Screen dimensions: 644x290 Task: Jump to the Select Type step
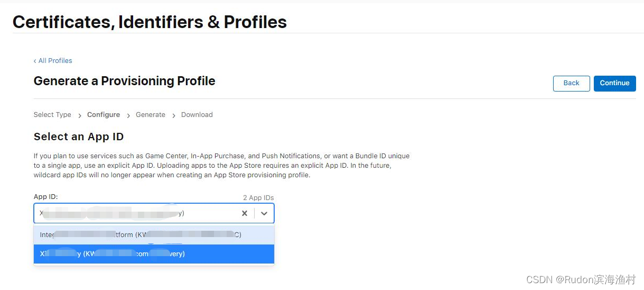[x=52, y=115]
